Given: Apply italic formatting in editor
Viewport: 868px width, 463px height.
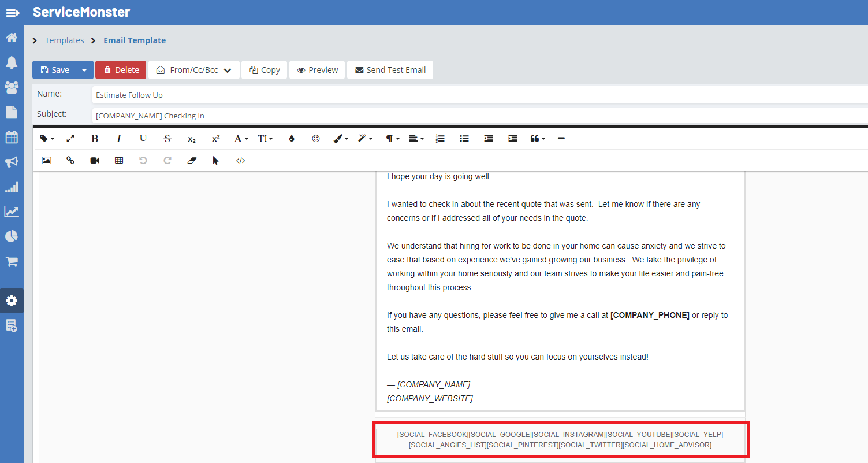Looking at the screenshot, I should pos(119,139).
